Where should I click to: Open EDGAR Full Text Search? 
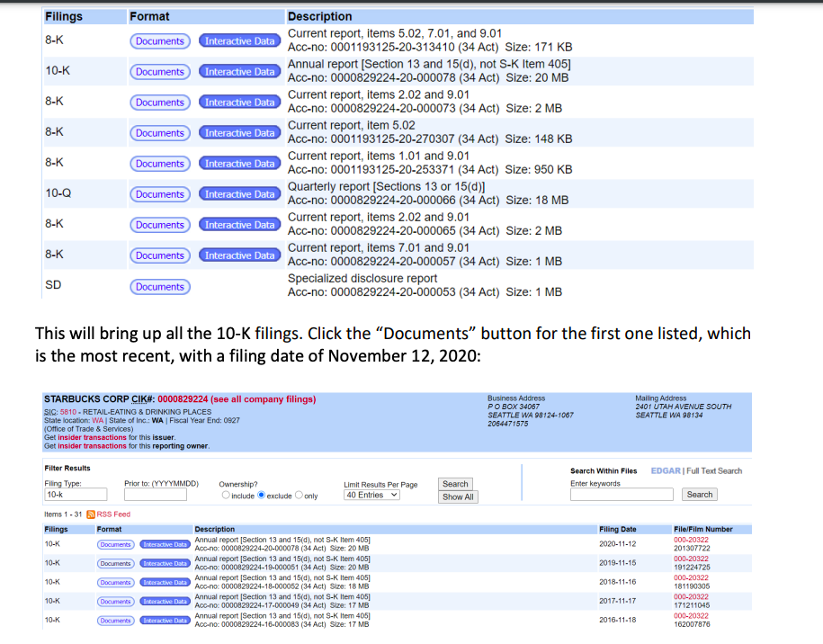pos(666,471)
